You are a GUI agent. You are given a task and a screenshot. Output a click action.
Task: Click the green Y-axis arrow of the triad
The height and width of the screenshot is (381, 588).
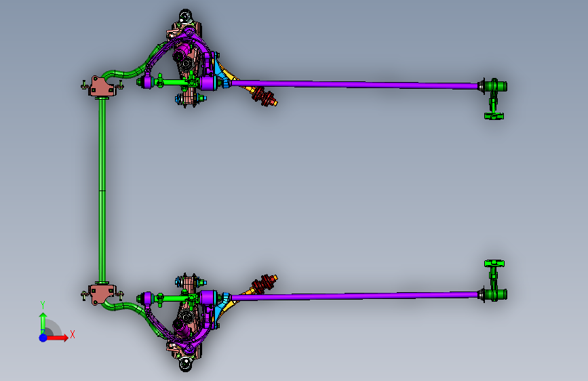(x=43, y=323)
